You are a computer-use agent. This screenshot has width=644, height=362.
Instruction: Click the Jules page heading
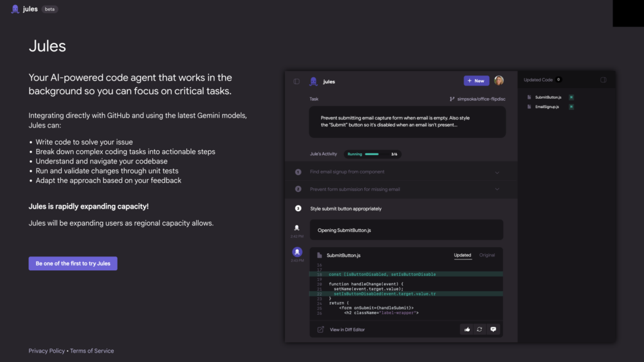[x=47, y=46]
